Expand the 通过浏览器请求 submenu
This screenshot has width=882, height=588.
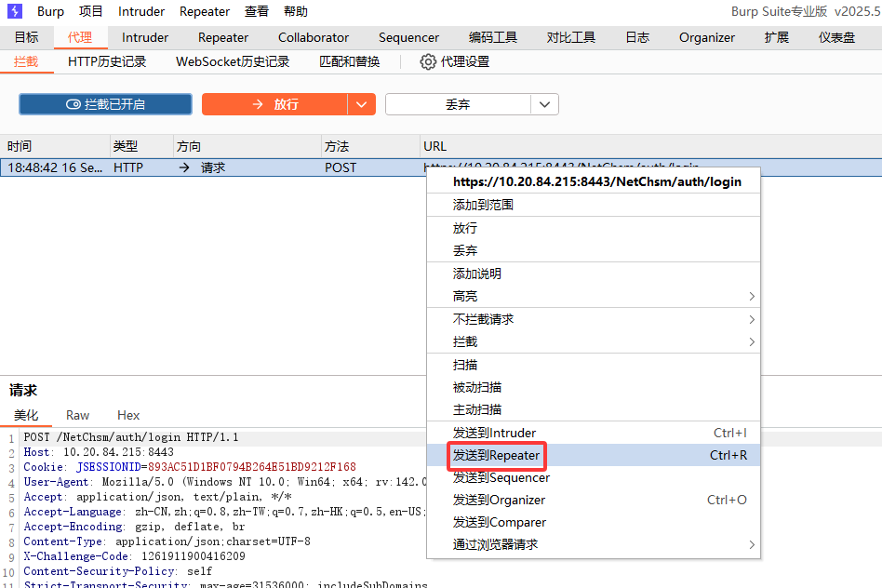pos(594,544)
